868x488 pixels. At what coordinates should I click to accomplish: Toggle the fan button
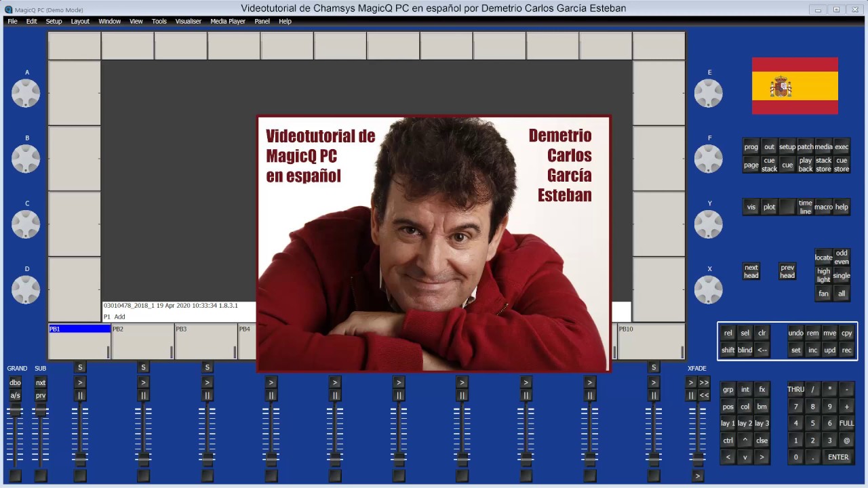pos(823,293)
